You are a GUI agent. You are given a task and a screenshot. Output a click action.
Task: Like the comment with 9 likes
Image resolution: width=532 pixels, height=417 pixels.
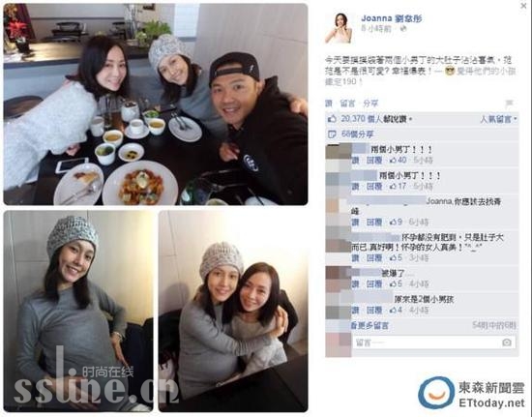click(355, 223)
